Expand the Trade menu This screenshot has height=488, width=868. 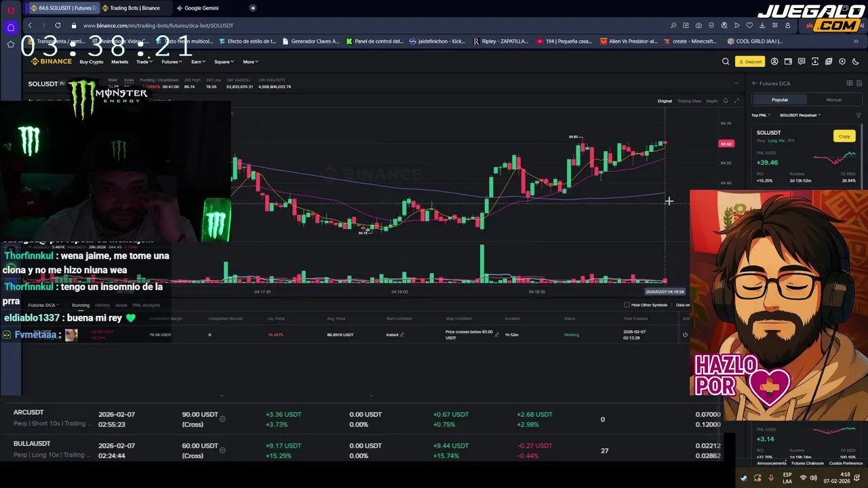tap(143, 62)
